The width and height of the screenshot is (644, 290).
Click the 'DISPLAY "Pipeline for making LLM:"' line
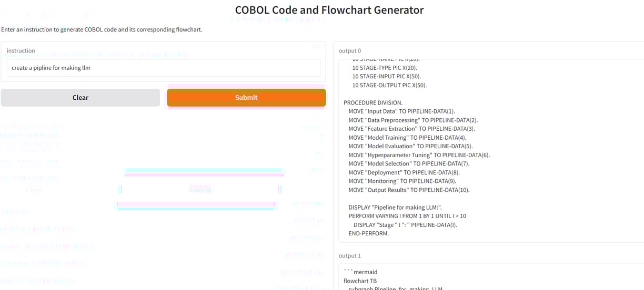pos(395,208)
